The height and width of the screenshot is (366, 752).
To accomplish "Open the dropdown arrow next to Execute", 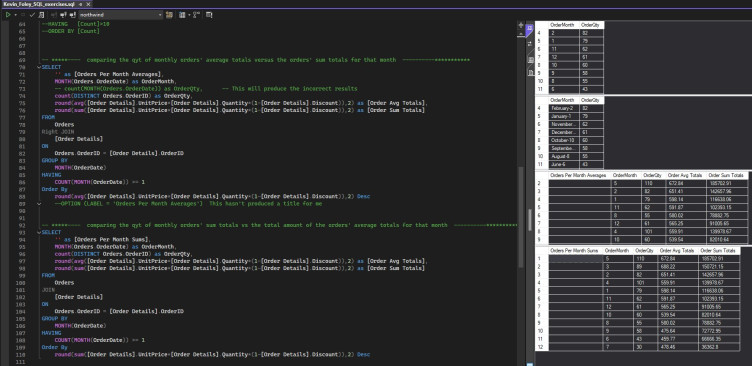I will click(x=15, y=15).
